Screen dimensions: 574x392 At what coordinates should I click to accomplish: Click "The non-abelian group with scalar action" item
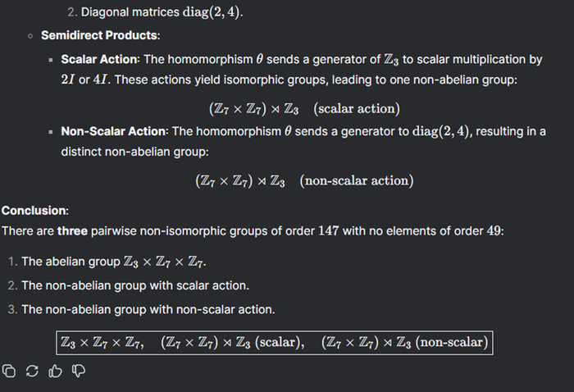(135, 285)
